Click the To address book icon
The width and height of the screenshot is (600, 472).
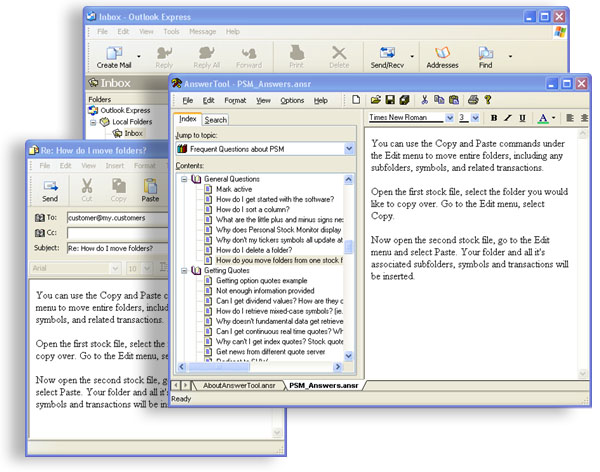[39, 217]
